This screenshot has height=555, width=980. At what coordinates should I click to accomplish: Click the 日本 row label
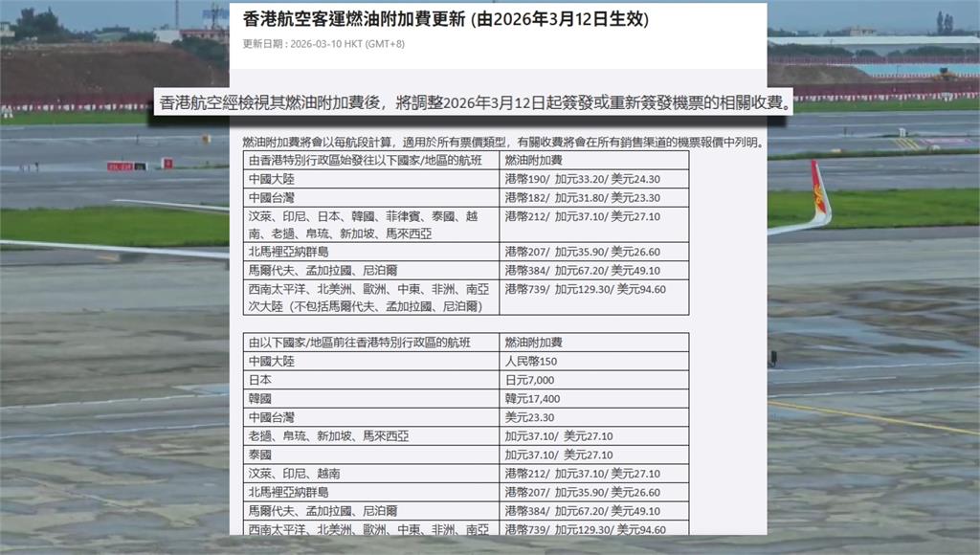point(259,380)
